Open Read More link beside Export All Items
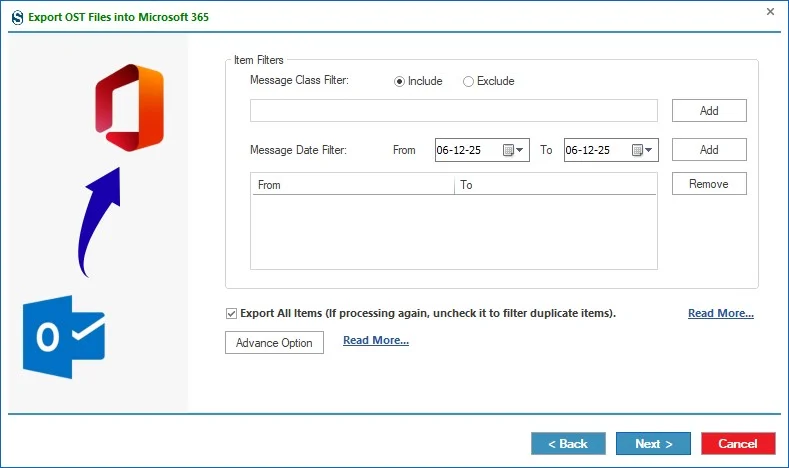The image size is (789, 468). tap(721, 313)
